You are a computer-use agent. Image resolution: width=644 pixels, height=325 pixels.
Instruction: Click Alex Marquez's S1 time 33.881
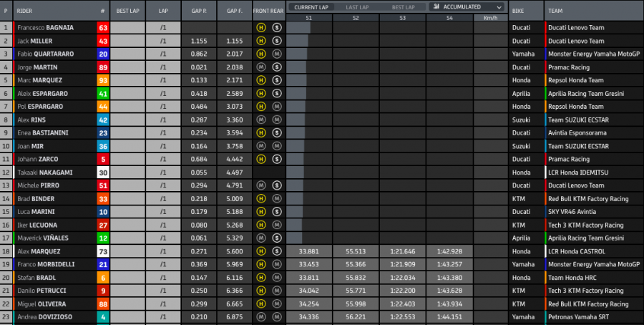(309, 251)
